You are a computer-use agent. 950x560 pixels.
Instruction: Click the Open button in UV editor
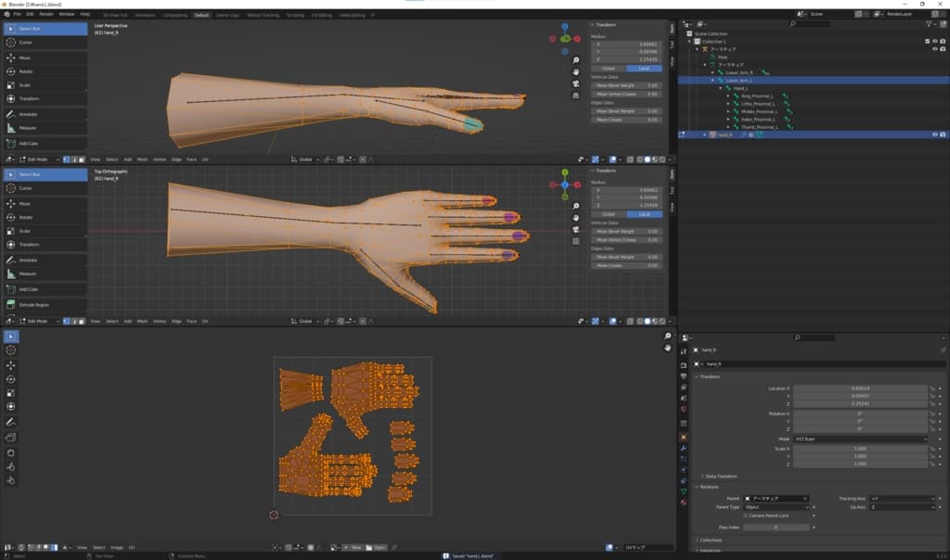point(377,548)
